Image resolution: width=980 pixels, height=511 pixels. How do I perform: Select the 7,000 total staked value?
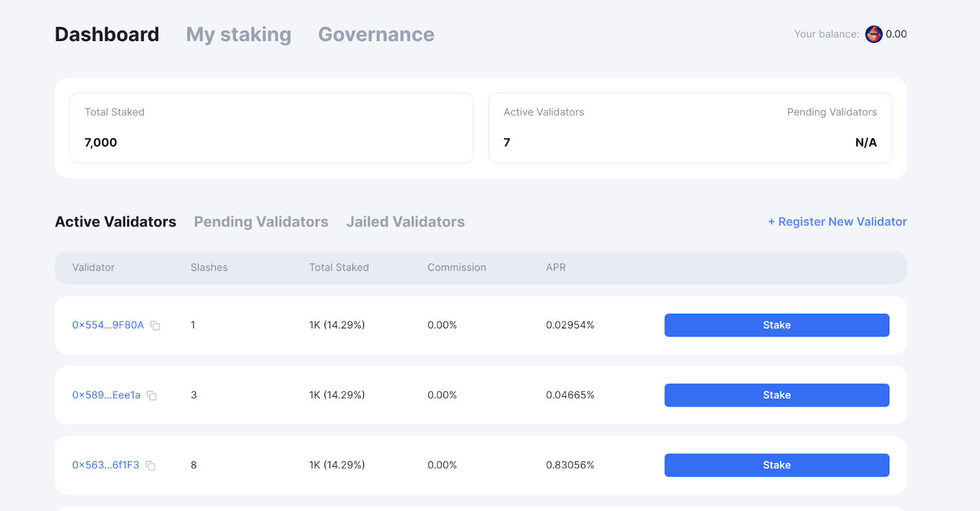click(x=100, y=143)
